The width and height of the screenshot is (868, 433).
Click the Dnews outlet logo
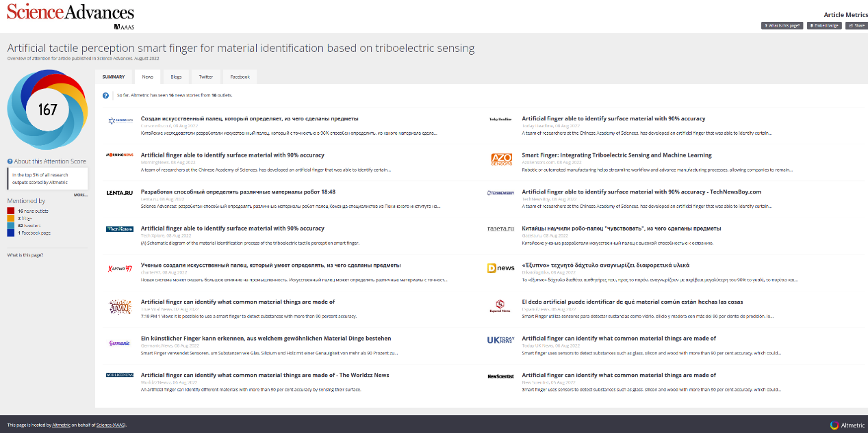point(500,268)
